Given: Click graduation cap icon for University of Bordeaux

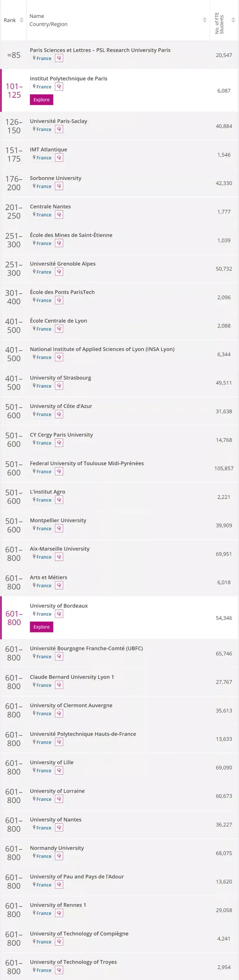Looking at the screenshot, I should point(59,613).
